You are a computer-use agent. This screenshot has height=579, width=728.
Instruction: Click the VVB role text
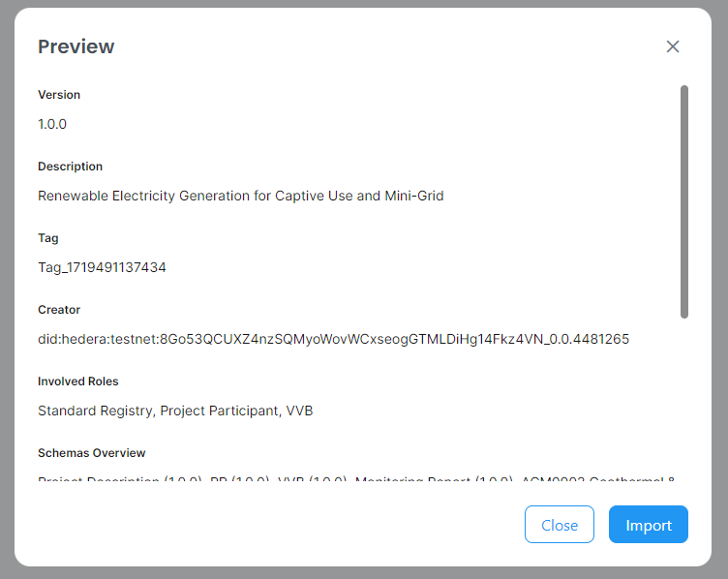(299, 411)
